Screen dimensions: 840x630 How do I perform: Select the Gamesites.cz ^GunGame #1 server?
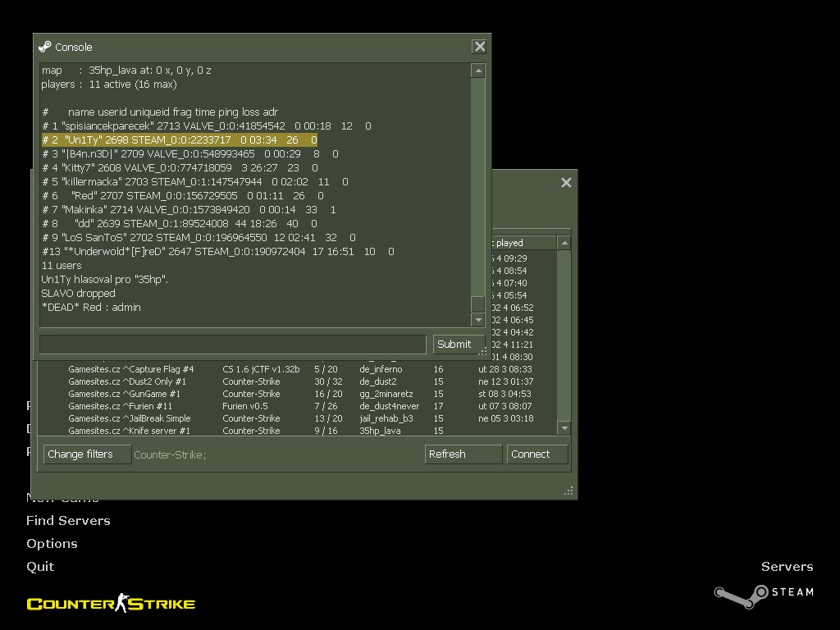295,394
